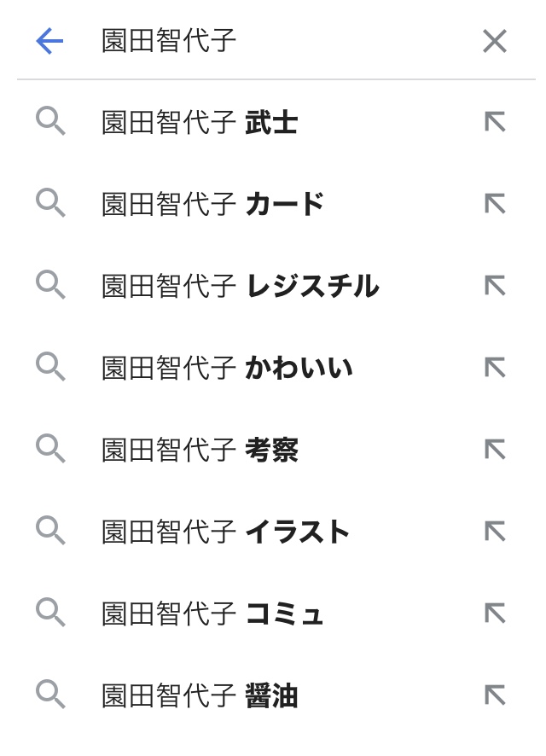Viewport: 546px width, 756px height.
Task: Pick the 園田智代子 考察 suggestion
Action: pyautogui.click(x=200, y=451)
